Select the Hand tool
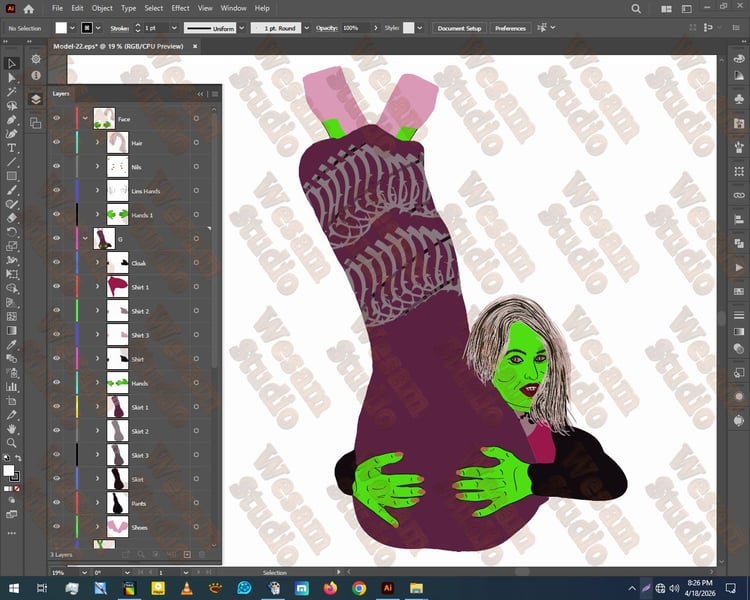Screen dimensions: 750x600 click(11, 429)
